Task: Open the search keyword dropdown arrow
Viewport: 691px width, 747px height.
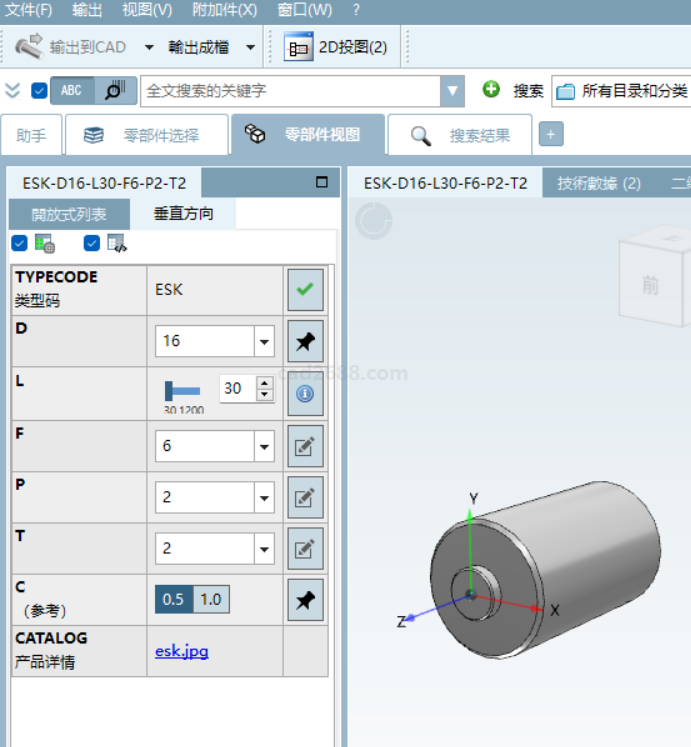Action: click(453, 91)
